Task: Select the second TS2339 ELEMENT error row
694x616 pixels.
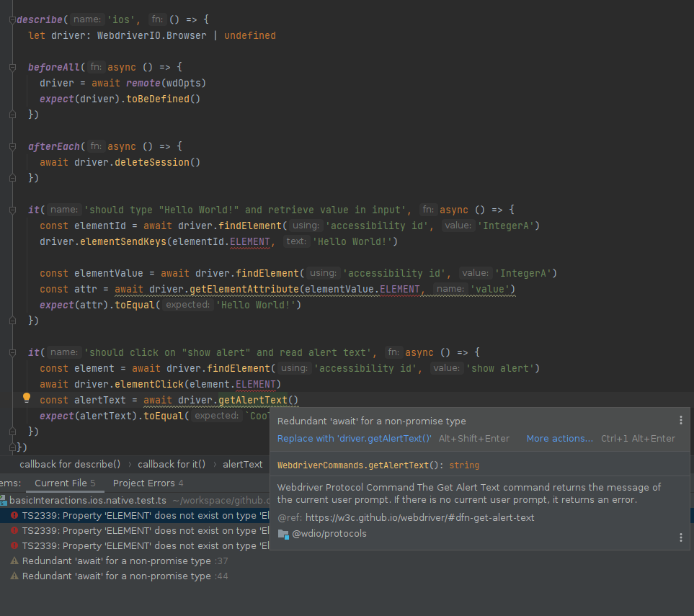Action: [135, 530]
